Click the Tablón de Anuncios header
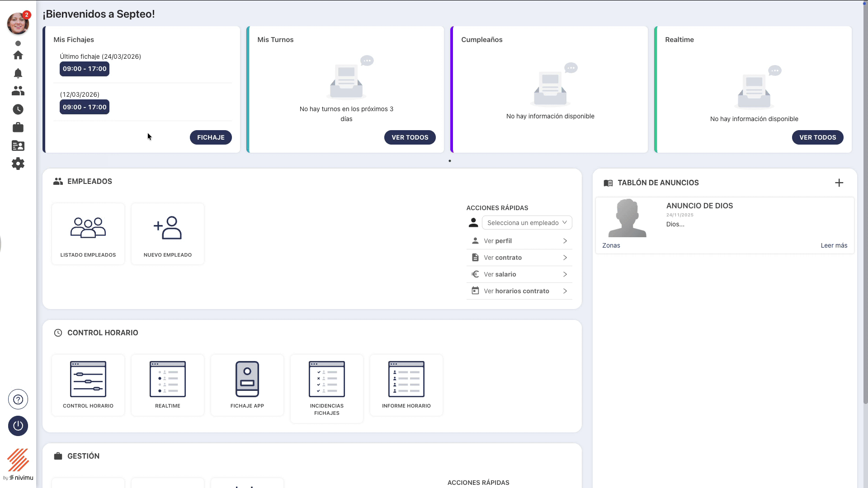 pyautogui.click(x=658, y=183)
